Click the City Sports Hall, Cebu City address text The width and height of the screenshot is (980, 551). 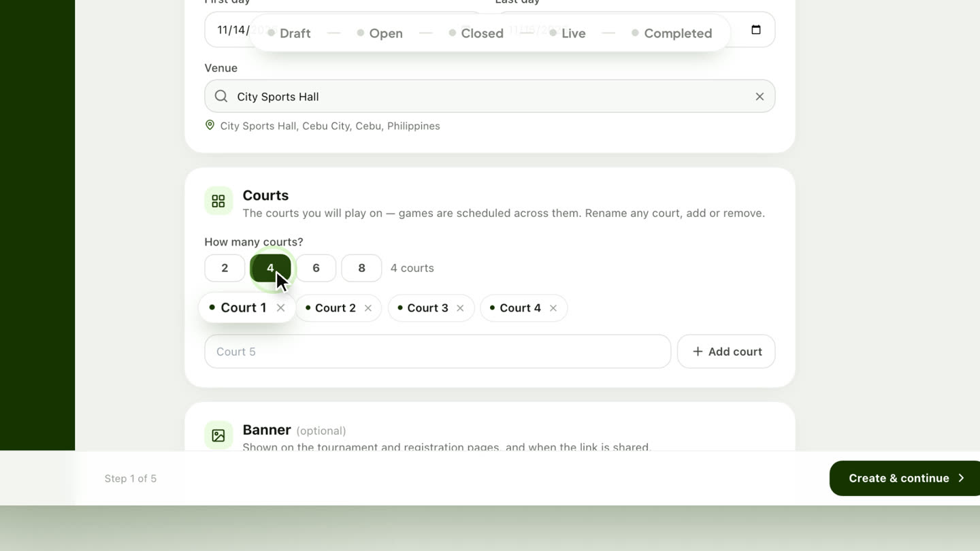click(x=330, y=126)
